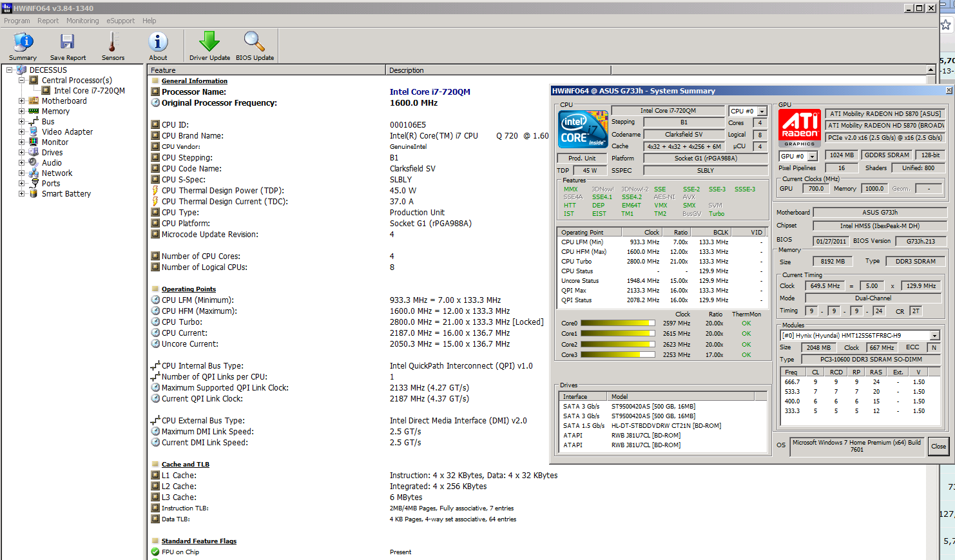The width and height of the screenshot is (955, 560).
Task: Click the Ports tree icon
Action: click(34, 184)
